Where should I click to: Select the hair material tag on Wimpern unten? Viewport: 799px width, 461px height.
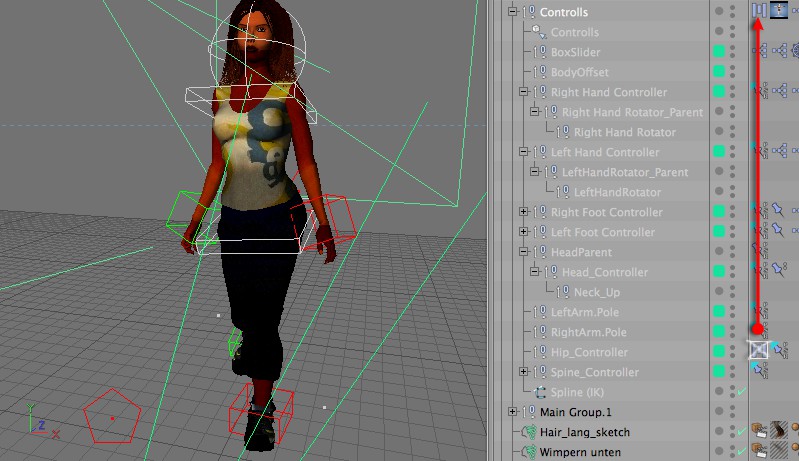(x=779, y=451)
